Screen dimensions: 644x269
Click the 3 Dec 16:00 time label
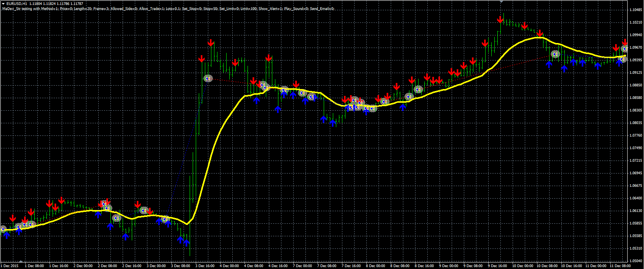205,266
